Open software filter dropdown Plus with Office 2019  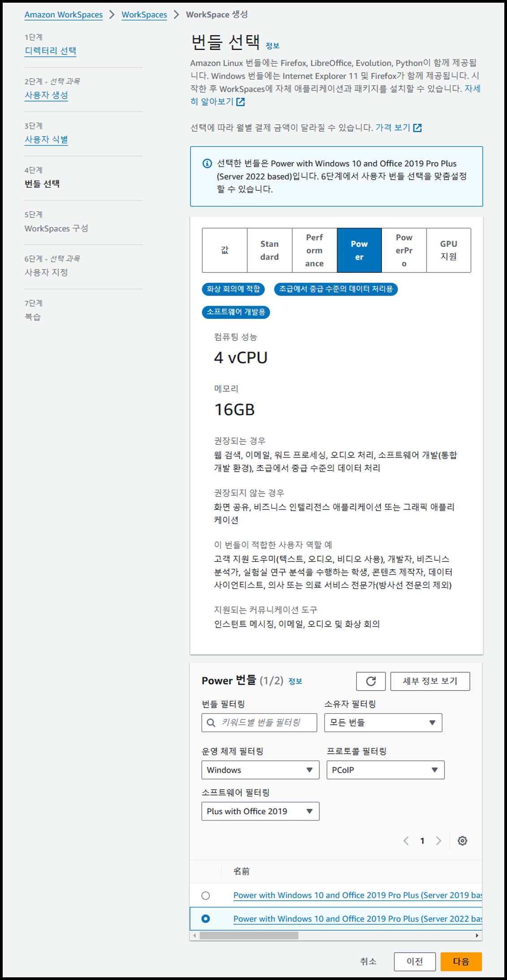point(260,811)
